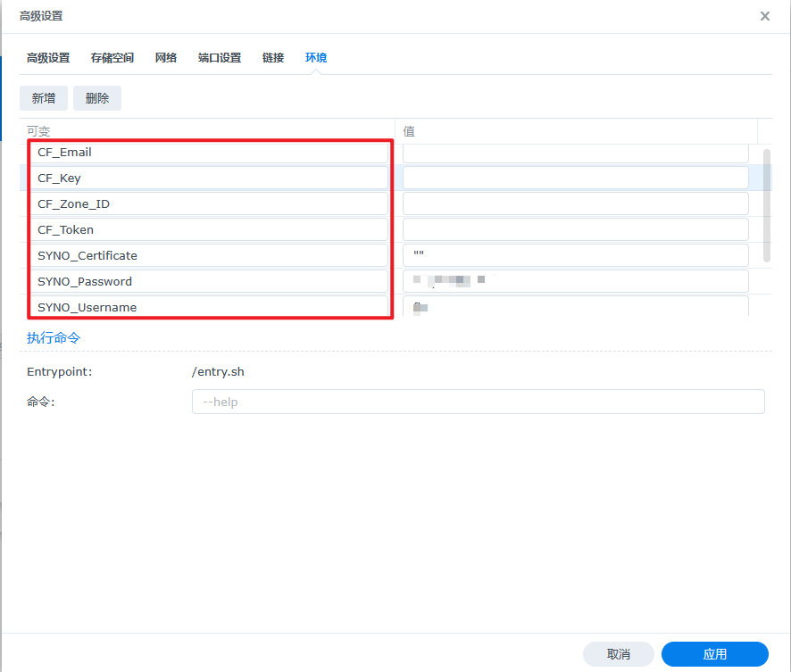The image size is (791, 672).
Task: Edit the SYNO_Username variable name field
Action: click(209, 306)
